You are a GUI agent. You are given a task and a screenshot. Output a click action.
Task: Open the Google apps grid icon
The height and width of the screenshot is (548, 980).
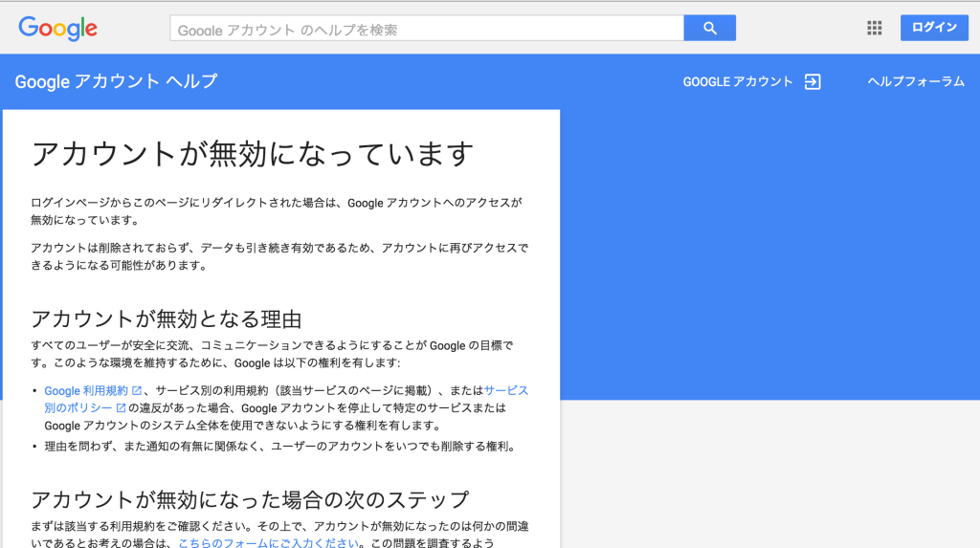click(875, 28)
